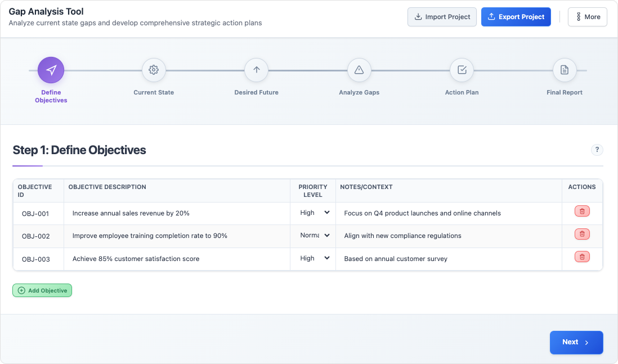The width and height of the screenshot is (618, 364).
Task: Open the More menu
Action: pyautogui.click(x=587, y=17)
